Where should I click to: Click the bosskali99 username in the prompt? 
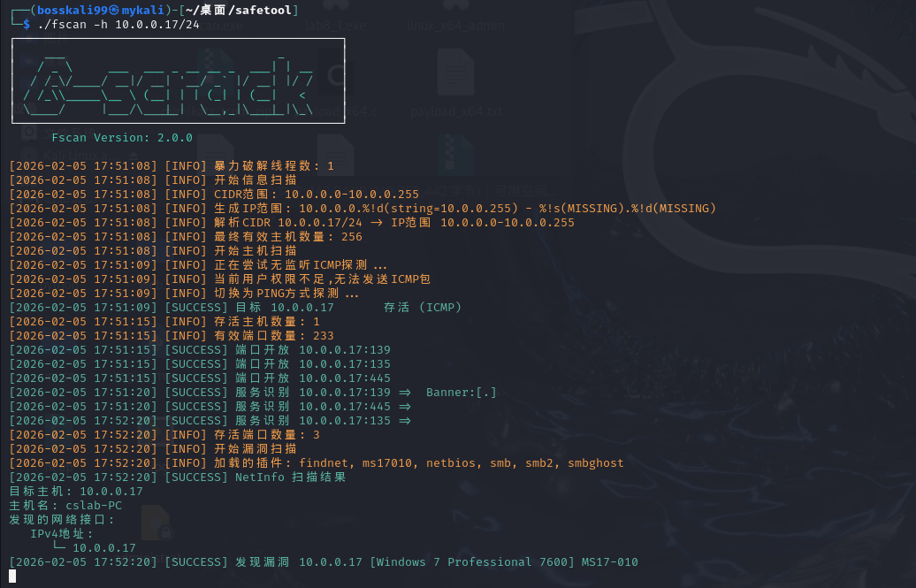tap(69, 11)
